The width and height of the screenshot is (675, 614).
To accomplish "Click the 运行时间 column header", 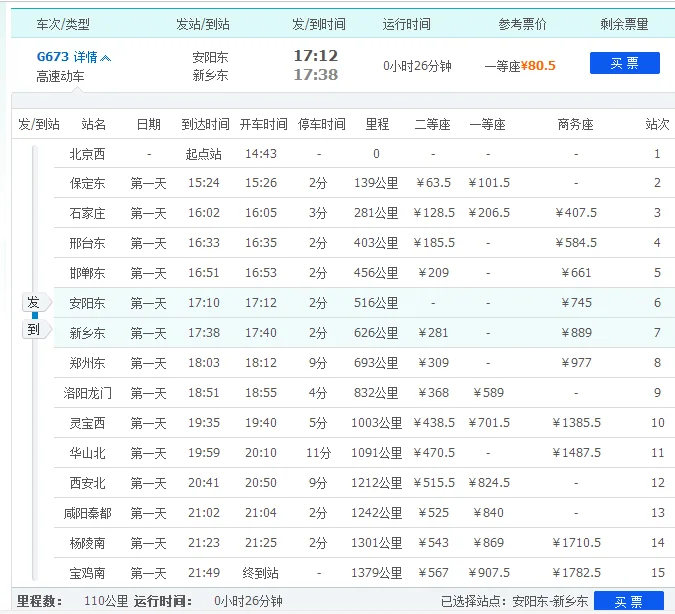I will 406,24.
